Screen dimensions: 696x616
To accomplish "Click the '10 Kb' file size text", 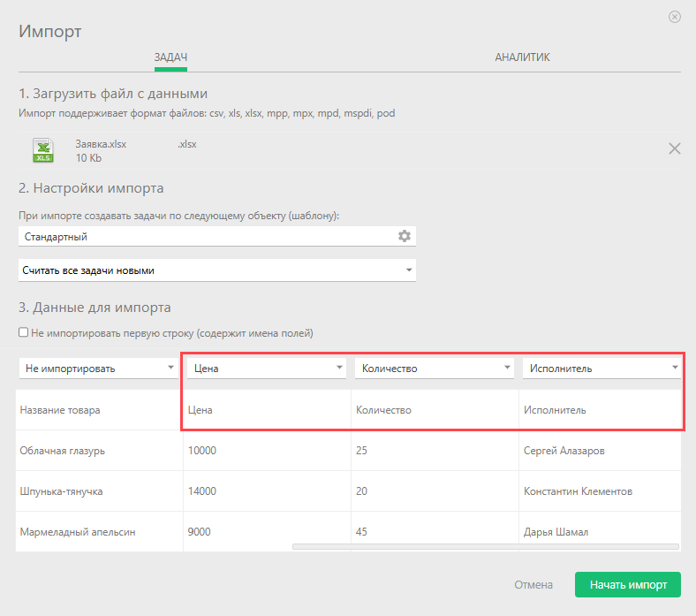I will (x=88, y=158).
